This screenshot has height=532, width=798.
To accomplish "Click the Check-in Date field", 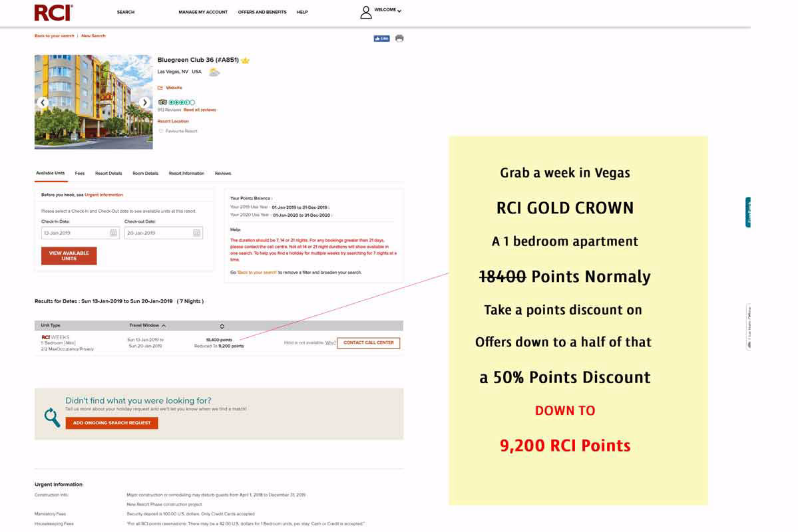I will 81,233.
